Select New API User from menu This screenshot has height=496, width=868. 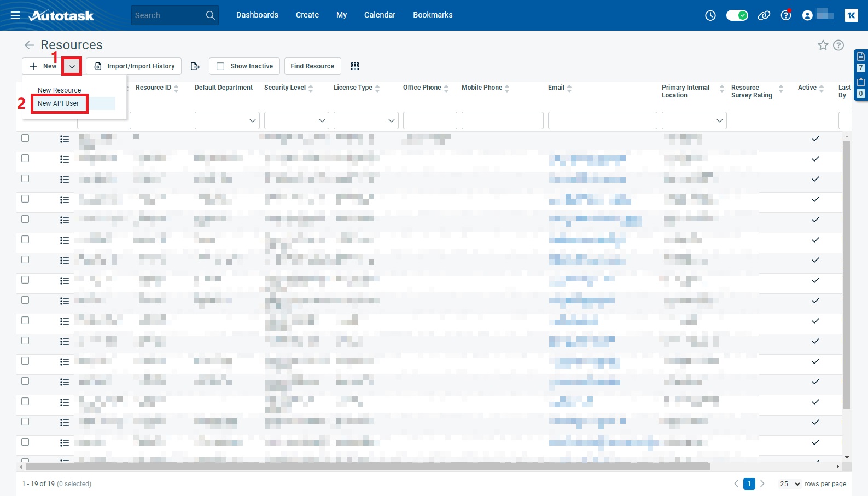tap(59, 103)
